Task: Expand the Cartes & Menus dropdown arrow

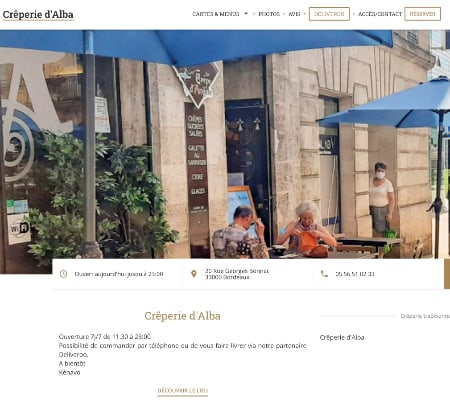Action: pos(246,14)
